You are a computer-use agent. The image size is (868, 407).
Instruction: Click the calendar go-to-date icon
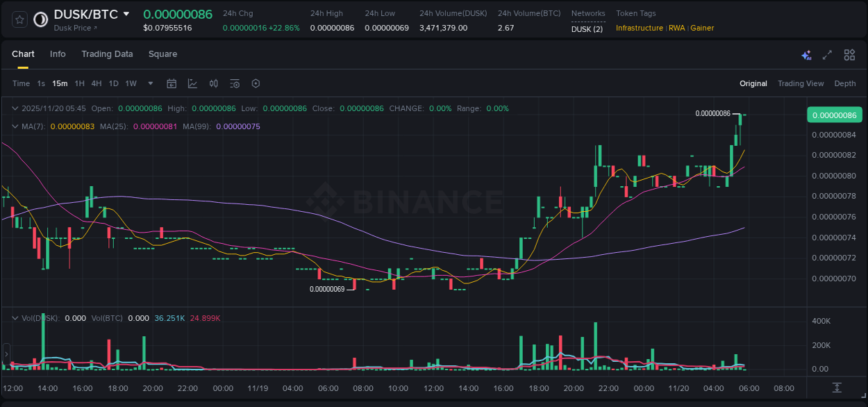(172, 83)
